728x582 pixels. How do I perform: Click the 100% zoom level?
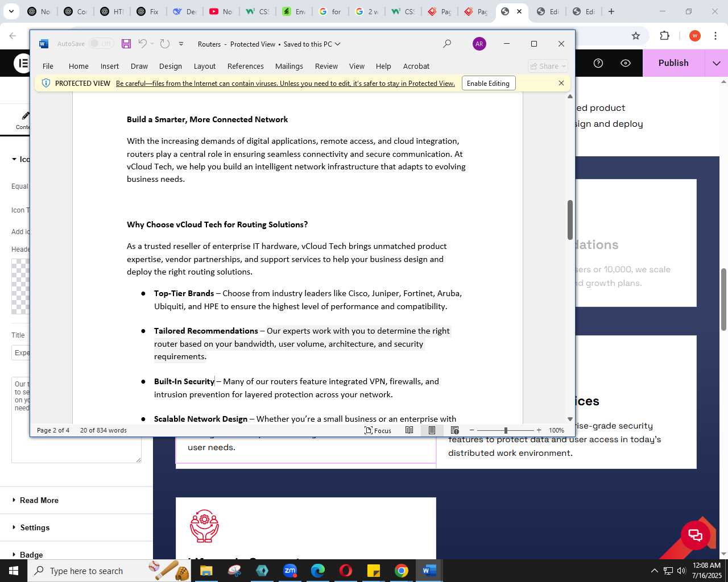coord(556,430)
